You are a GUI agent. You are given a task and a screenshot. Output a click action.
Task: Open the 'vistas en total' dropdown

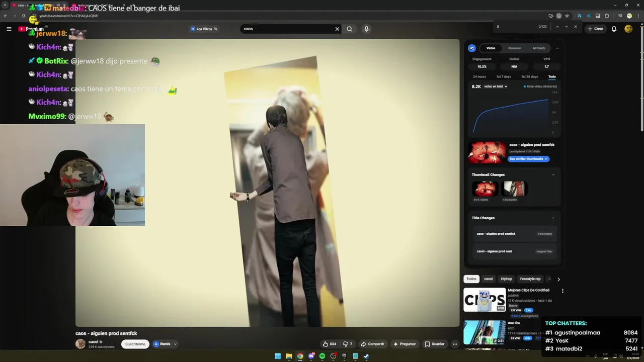tap(496, 86)
